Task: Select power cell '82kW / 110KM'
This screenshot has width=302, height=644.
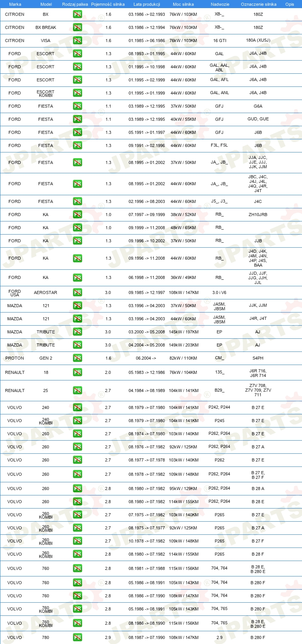Action: tap(183, 358)
